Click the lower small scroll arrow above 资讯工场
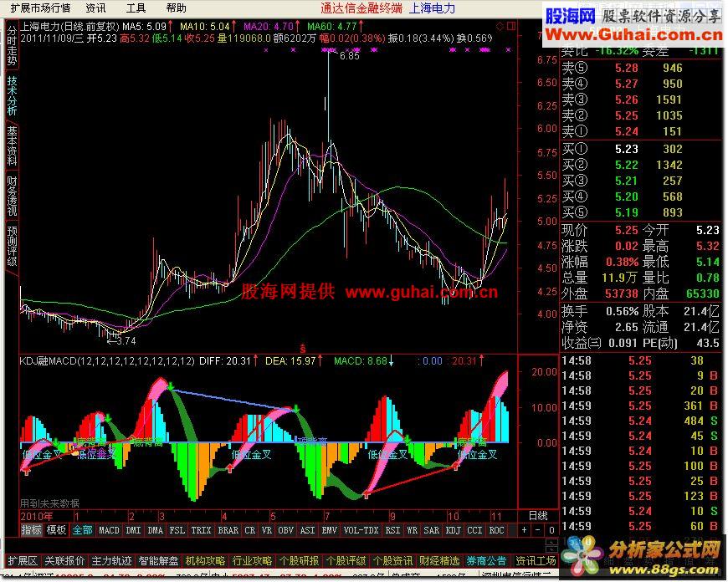The width and height of the screenshot is (728, 582). tap(551, 549)
